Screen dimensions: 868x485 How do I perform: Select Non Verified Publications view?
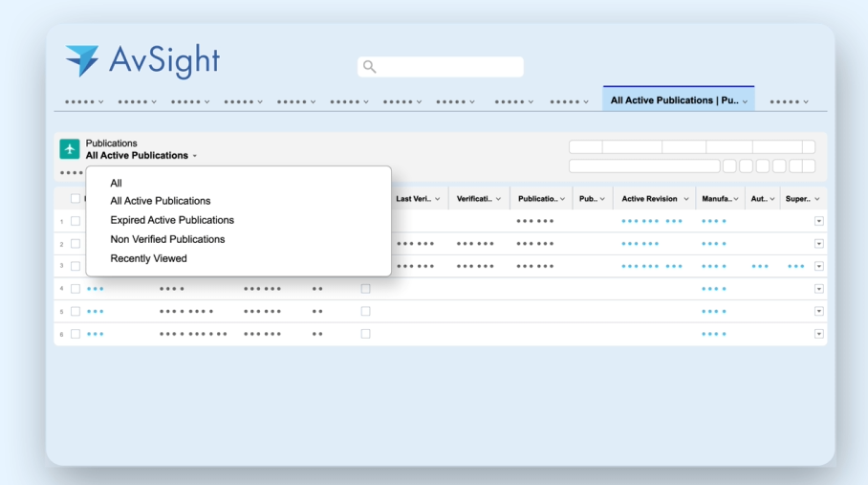tap(167, 239)
